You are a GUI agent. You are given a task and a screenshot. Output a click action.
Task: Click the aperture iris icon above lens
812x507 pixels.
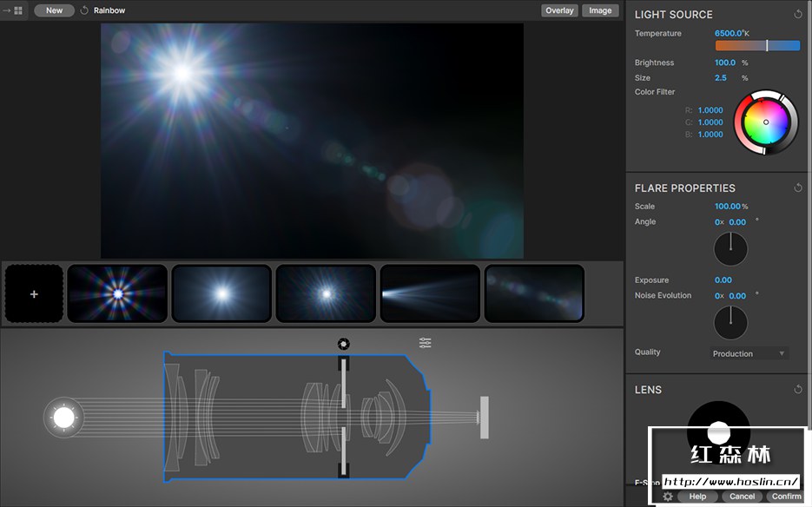pos(343,344)
